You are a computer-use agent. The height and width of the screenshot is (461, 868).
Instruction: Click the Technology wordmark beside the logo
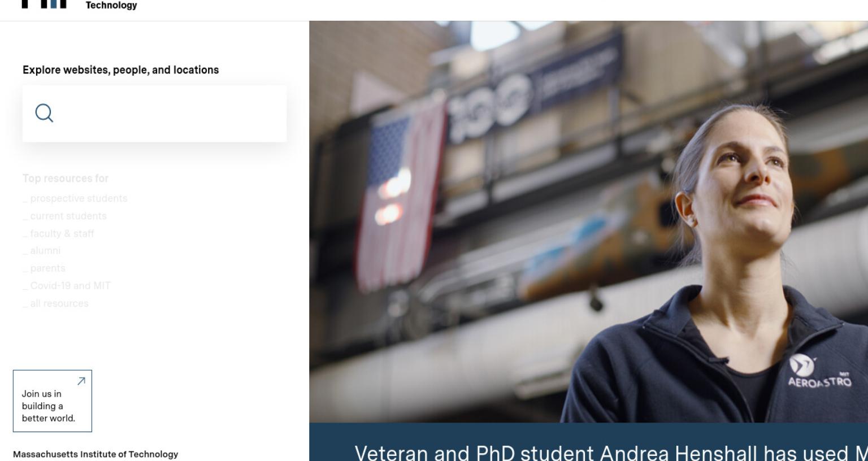111,5
